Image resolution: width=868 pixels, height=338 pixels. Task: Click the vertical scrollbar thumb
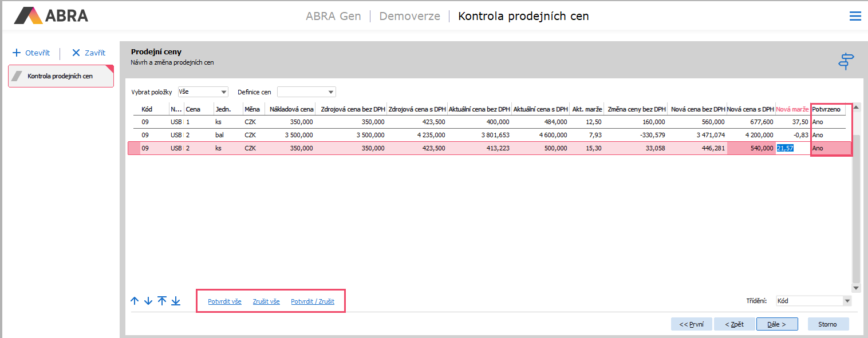point(856,208)
